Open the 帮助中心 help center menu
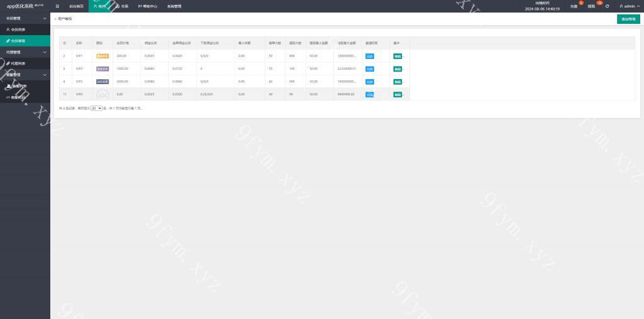The image size is (644, 319). coord(147,6)
